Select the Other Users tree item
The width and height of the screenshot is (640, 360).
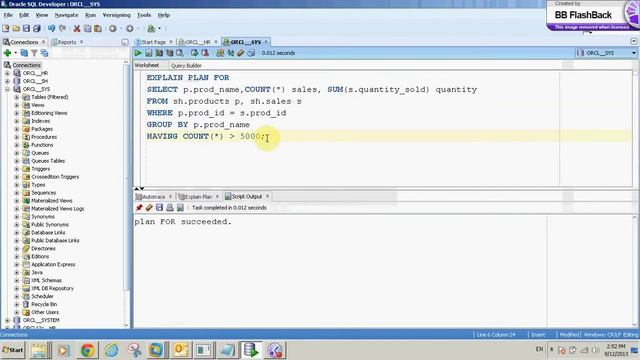pos(45,312)
